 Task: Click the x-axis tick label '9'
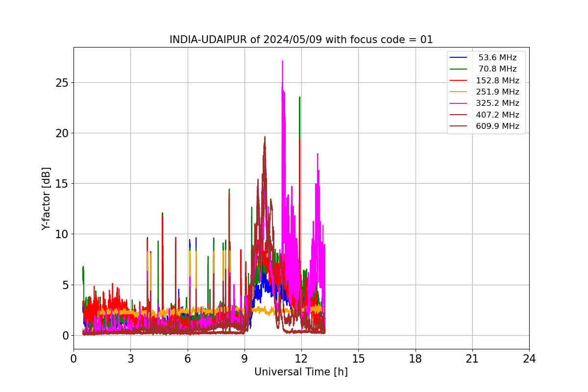pos(245,359)
